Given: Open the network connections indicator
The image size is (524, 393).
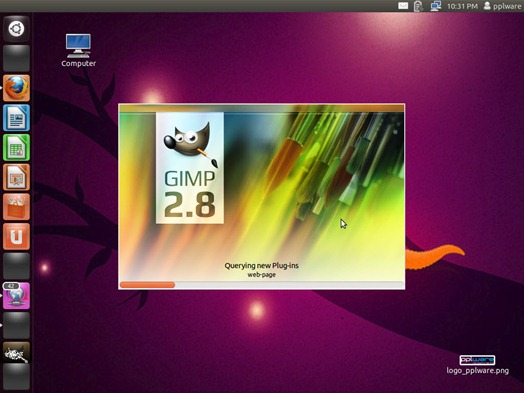Looking at the screenshot, I should (435, 6).
